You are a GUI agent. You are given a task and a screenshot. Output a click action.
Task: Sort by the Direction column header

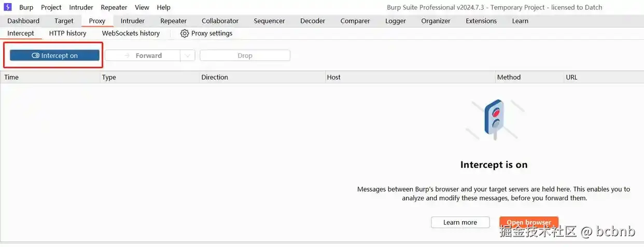point(262,77)
